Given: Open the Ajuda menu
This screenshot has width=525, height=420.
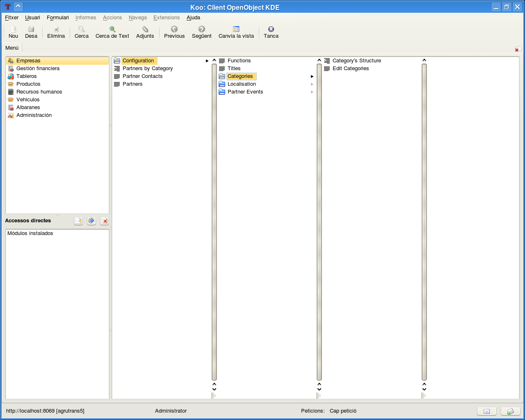Looking at the screenshot, I should tap(193, 18).
